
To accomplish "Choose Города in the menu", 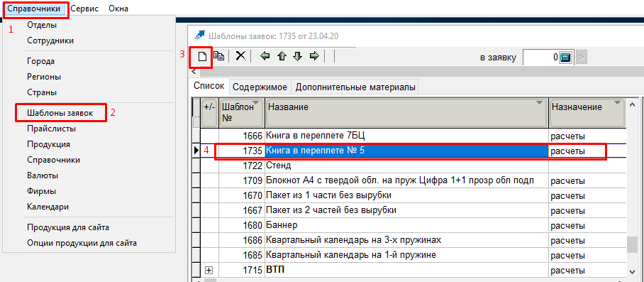I will click(x=40, y=61).
